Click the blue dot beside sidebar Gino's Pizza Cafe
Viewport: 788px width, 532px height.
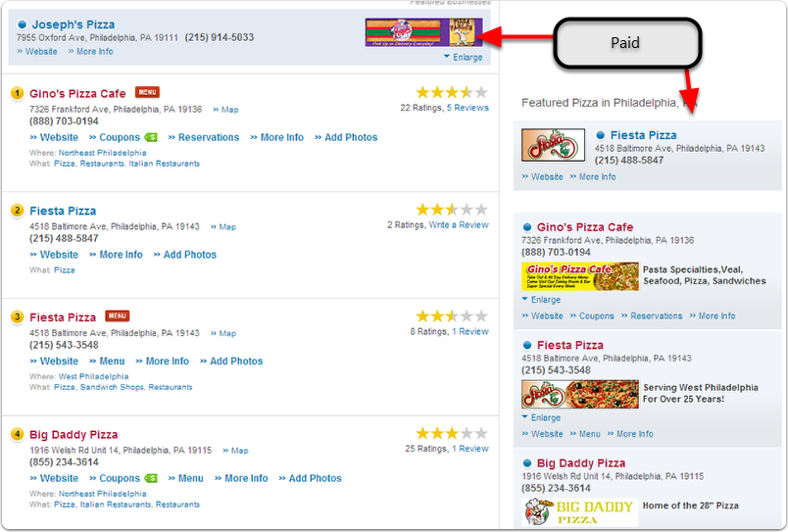pos(527,227)
